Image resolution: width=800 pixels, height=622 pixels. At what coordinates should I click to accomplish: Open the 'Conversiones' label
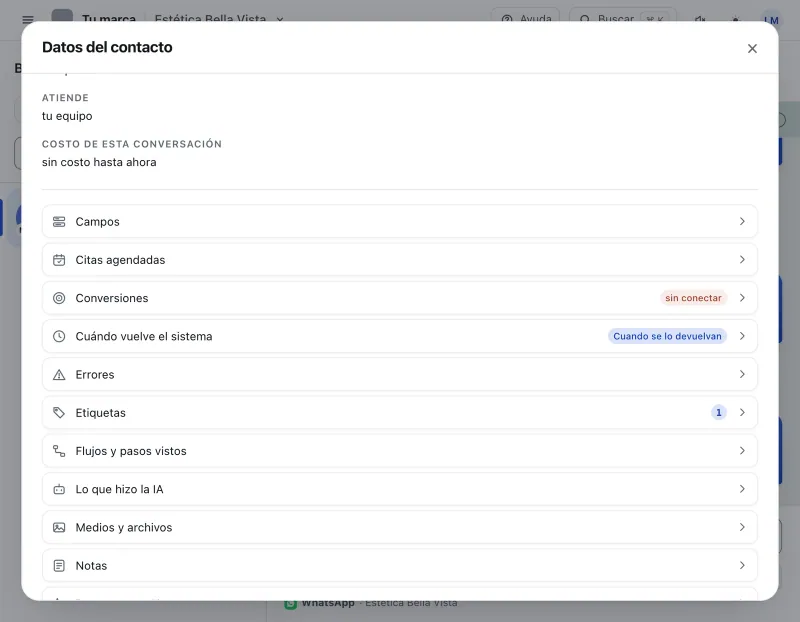(x=112, y=298)
